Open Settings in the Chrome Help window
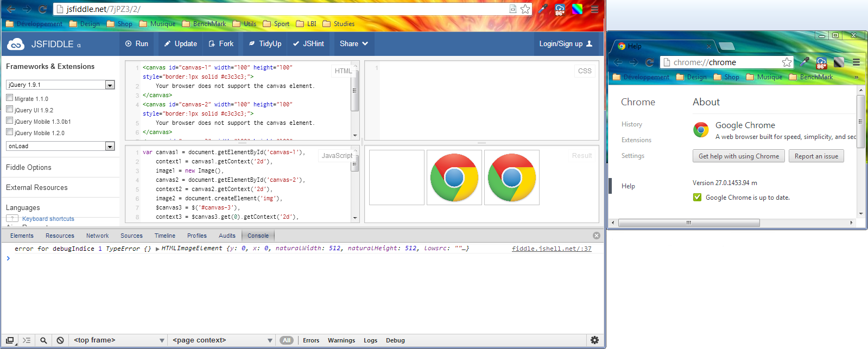The height and width of the screenshot is (349, 868). (633, 156)
